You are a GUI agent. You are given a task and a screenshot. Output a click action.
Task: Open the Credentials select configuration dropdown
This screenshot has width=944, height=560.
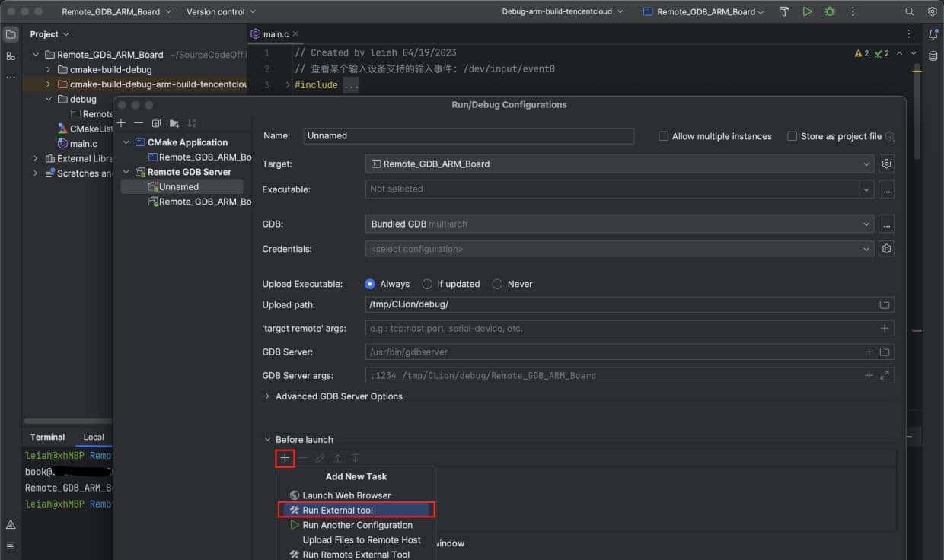(619, 249)
